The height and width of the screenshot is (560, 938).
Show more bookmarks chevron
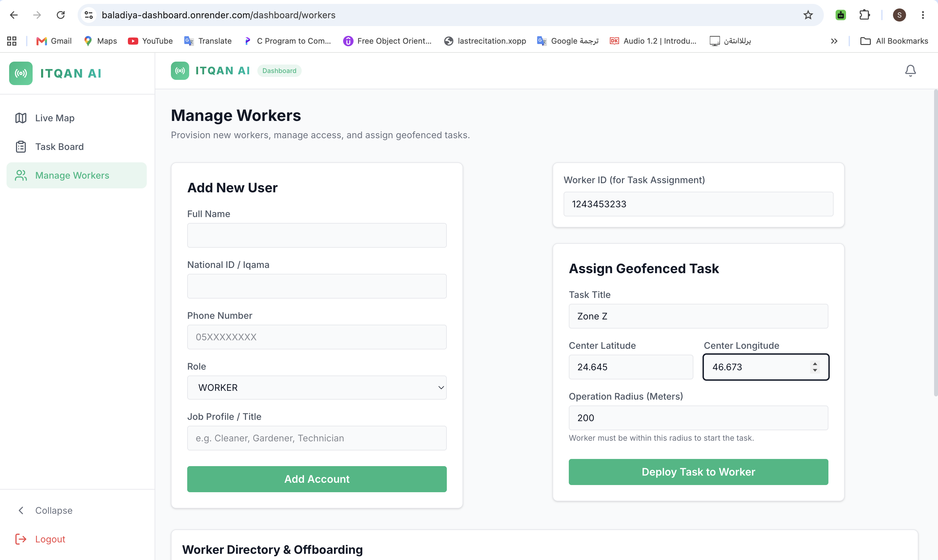click(834, 41)
